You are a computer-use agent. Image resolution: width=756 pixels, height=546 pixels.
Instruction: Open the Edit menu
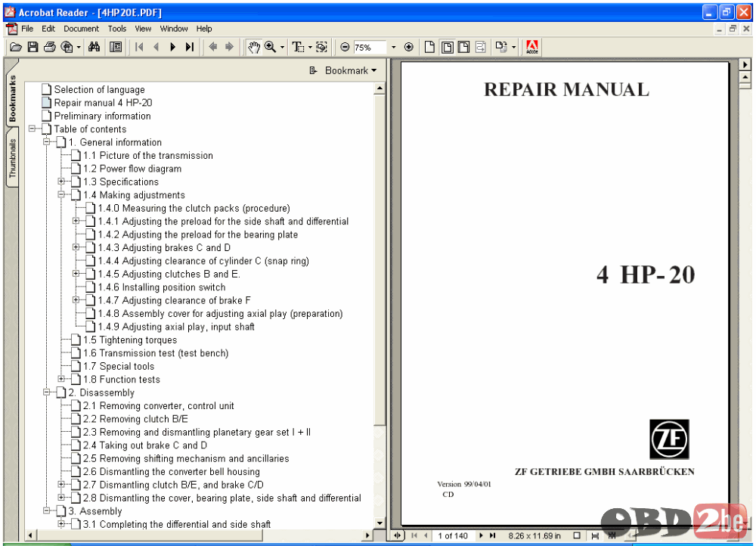click(x=48, y=29)
